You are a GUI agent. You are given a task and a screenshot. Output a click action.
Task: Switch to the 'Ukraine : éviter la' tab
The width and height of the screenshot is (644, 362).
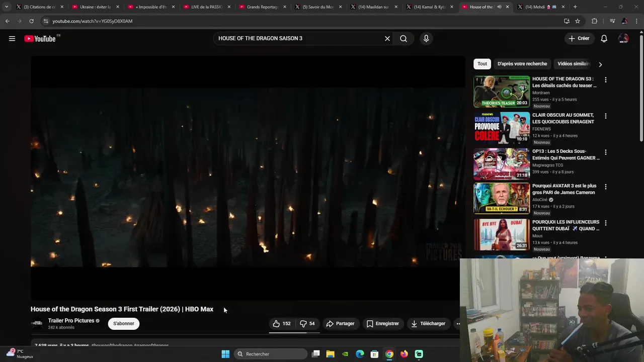click(x=95, y=7)
